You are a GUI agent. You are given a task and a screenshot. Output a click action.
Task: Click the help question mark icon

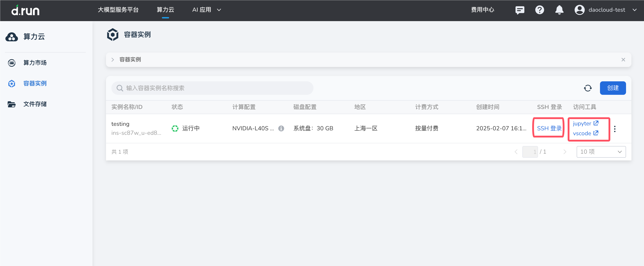coord(540,10)
